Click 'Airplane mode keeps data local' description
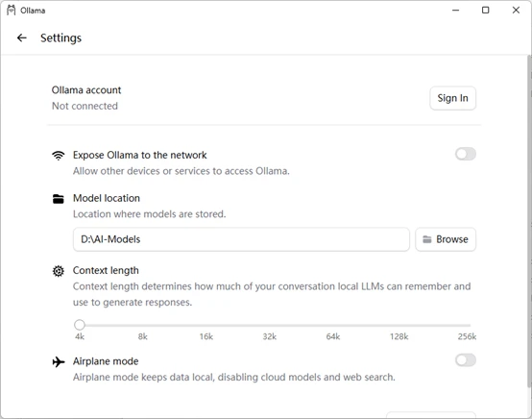The image size is (532, 419). 234,378
